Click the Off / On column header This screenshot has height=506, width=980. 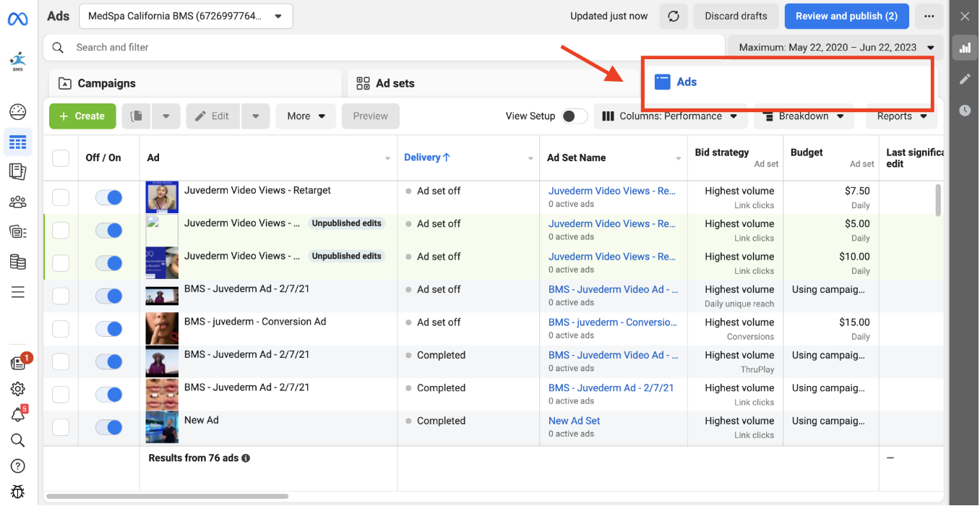(103, 158)
